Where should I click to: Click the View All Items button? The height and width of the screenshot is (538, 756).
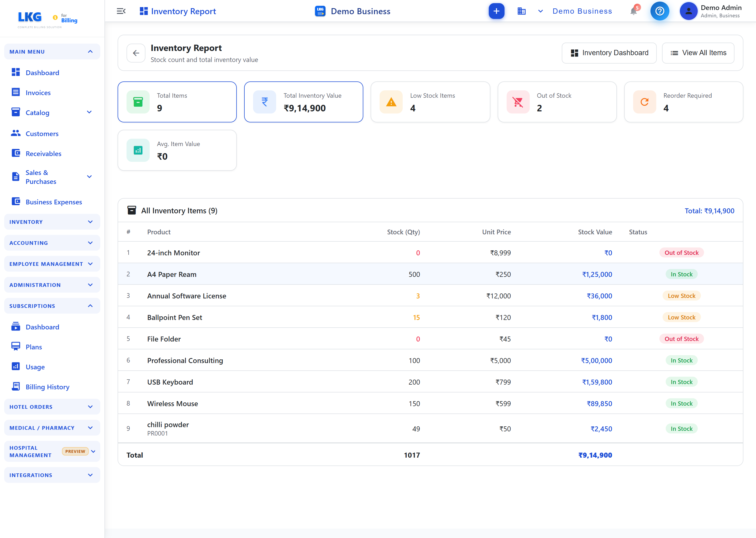click(698, 53)
